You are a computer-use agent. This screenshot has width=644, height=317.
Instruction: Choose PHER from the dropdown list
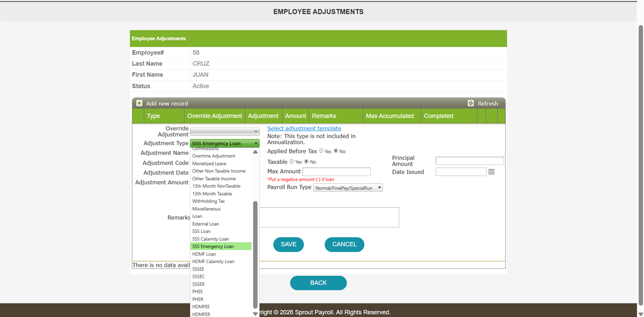coord(221,299)
